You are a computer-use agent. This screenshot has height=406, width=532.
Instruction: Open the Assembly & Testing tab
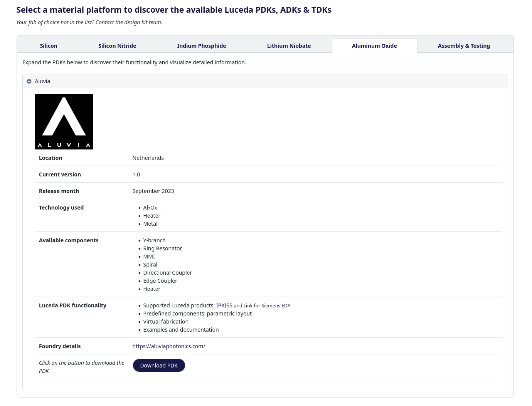coord(463,46)
